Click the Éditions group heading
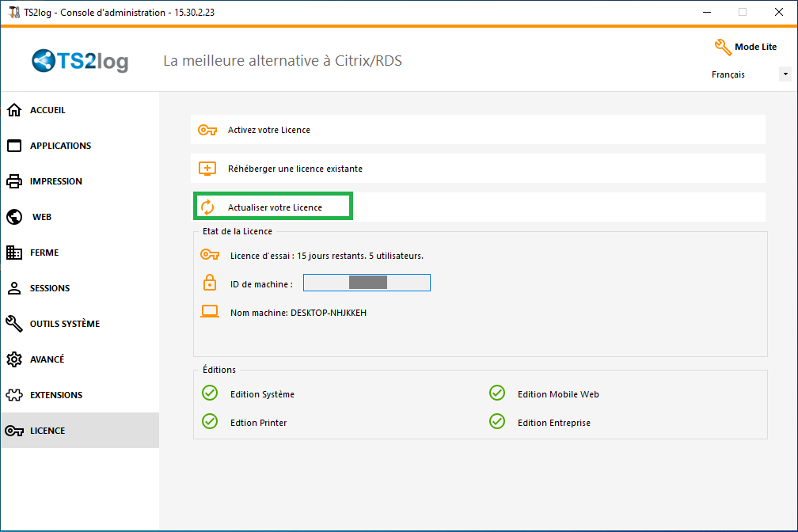Screen dimensions: 798x532 click(218, 370)
